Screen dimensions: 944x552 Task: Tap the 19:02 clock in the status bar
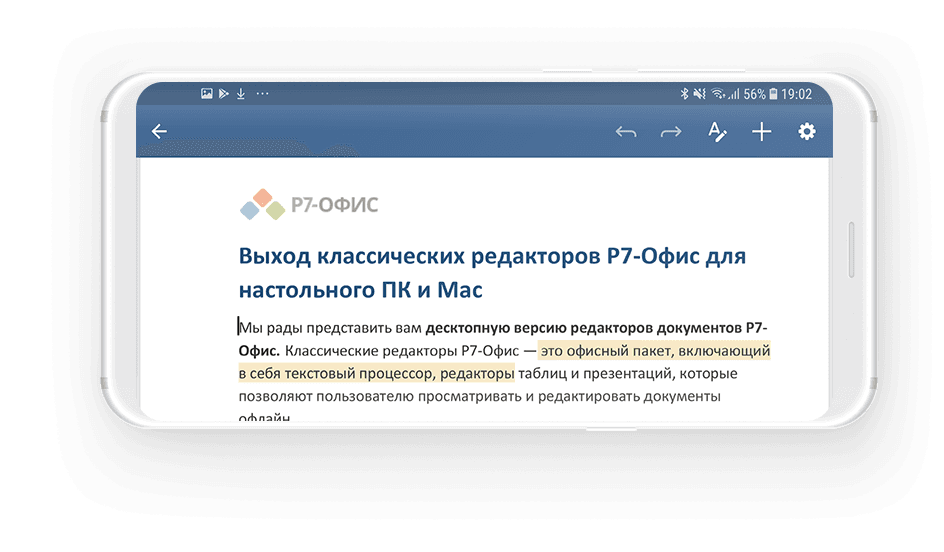796,94
